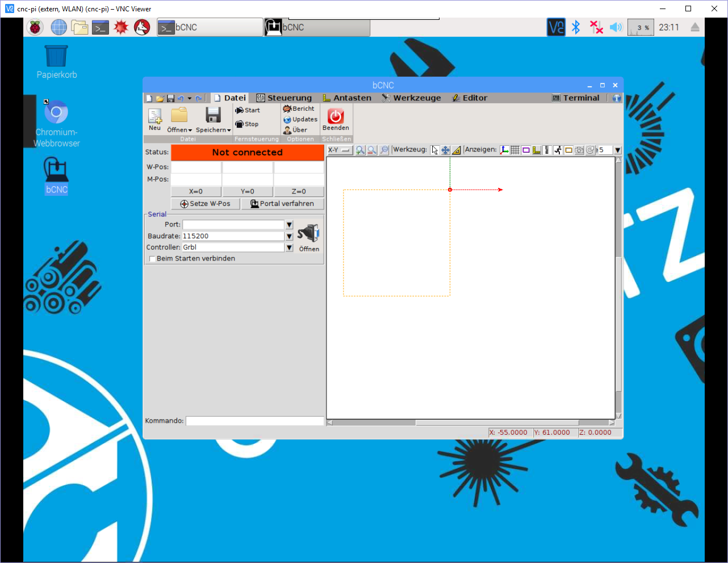The image size is (728, 563).
Task: Click the Kommando input field
Action: click(x=254, y=421)
